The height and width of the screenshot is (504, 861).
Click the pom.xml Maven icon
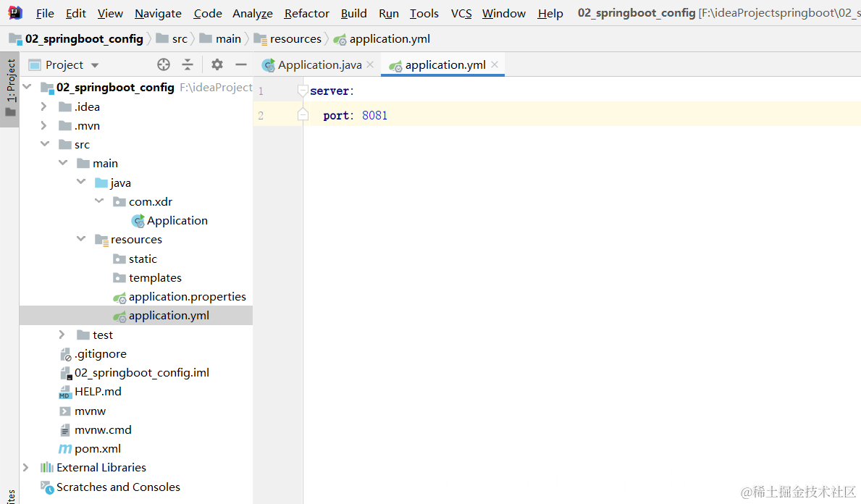click(x=65, y=449)
